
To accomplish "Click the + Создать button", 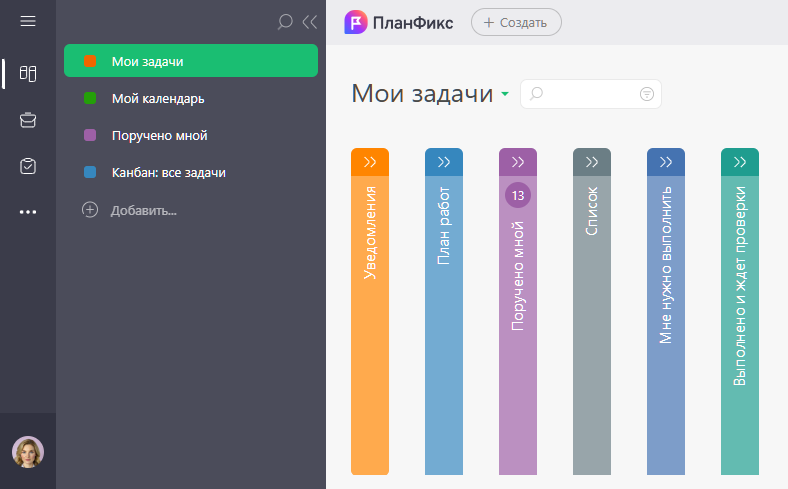I will point(516,22).
